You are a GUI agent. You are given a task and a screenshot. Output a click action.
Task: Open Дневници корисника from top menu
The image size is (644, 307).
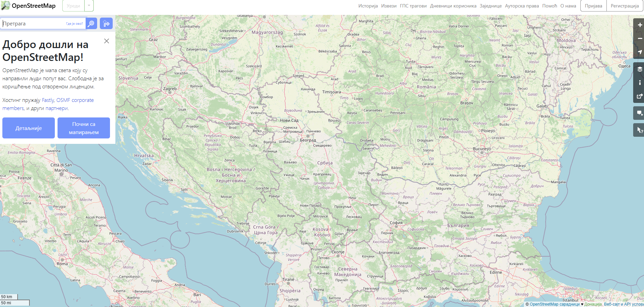pos(453,6)
